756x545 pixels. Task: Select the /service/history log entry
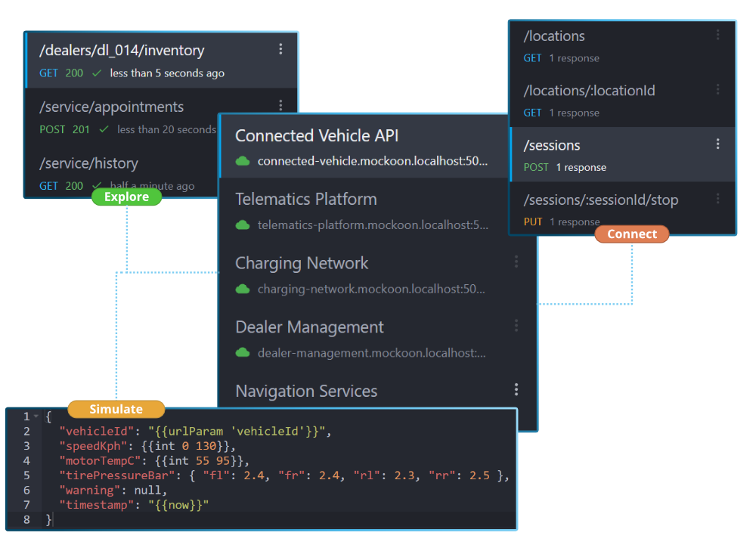[x=122, y=172]
